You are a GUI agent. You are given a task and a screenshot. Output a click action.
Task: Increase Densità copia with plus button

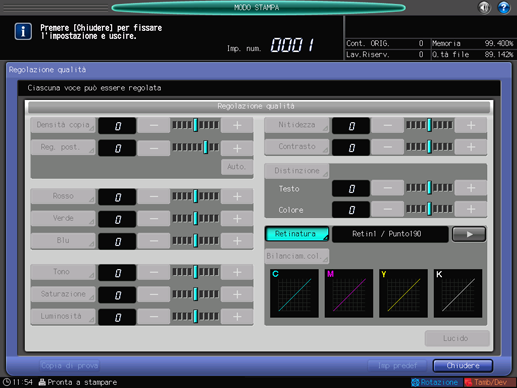[x=237, y=125]
